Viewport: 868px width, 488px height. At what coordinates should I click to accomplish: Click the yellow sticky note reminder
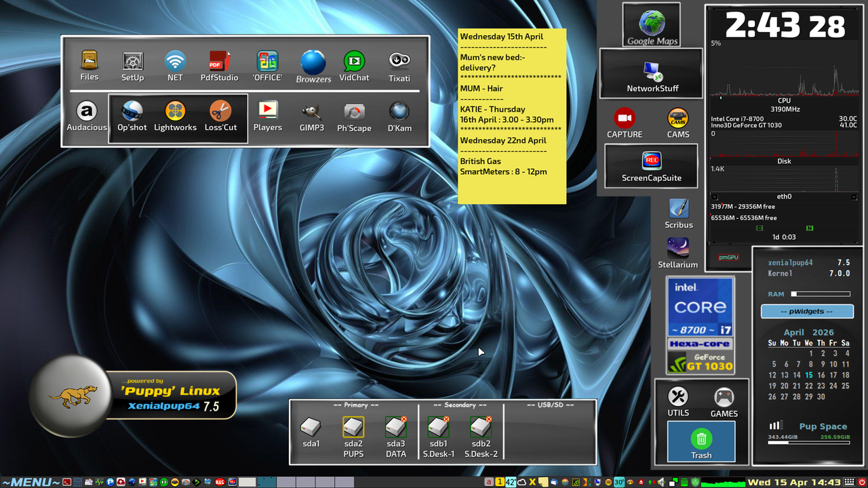[x=512, y=116]
